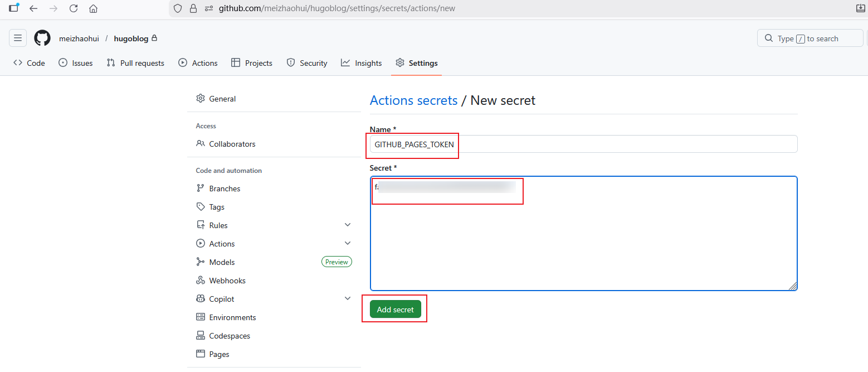Expand the Rules section chevron
This screenshot has height=372, width=868.
click(348, 225)
